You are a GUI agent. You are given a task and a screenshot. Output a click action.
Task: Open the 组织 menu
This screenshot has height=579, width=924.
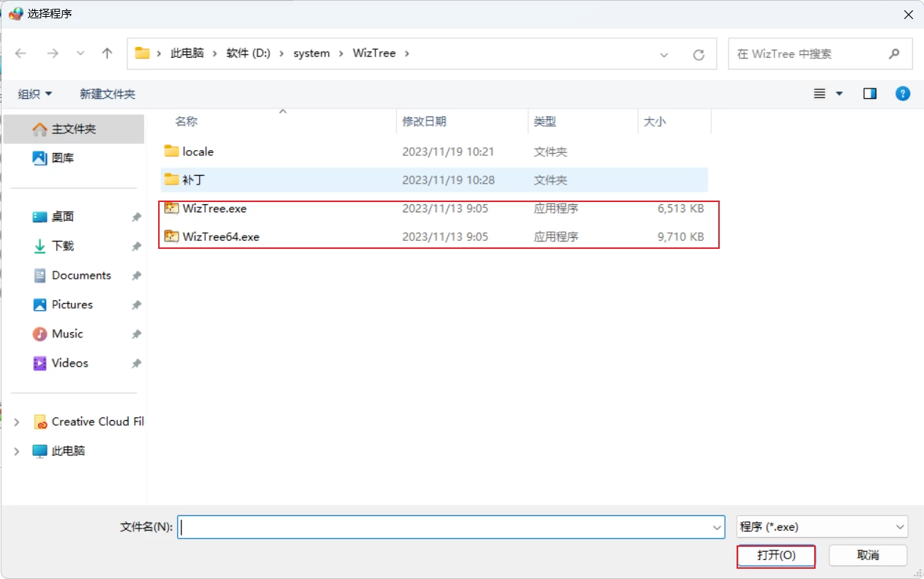point(35,94)
